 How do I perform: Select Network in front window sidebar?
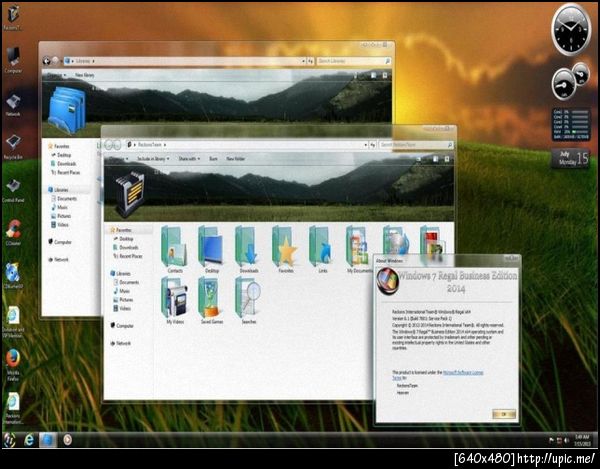click(x=120, y=344)
